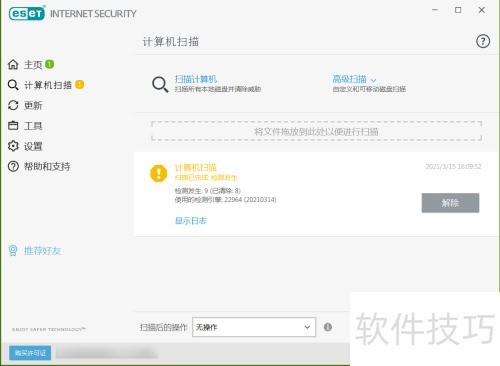The image size is (500, 366).
Task: Click the magnifier icon beside sidebar 计算机扫描
Action: [x=13, y=85]
